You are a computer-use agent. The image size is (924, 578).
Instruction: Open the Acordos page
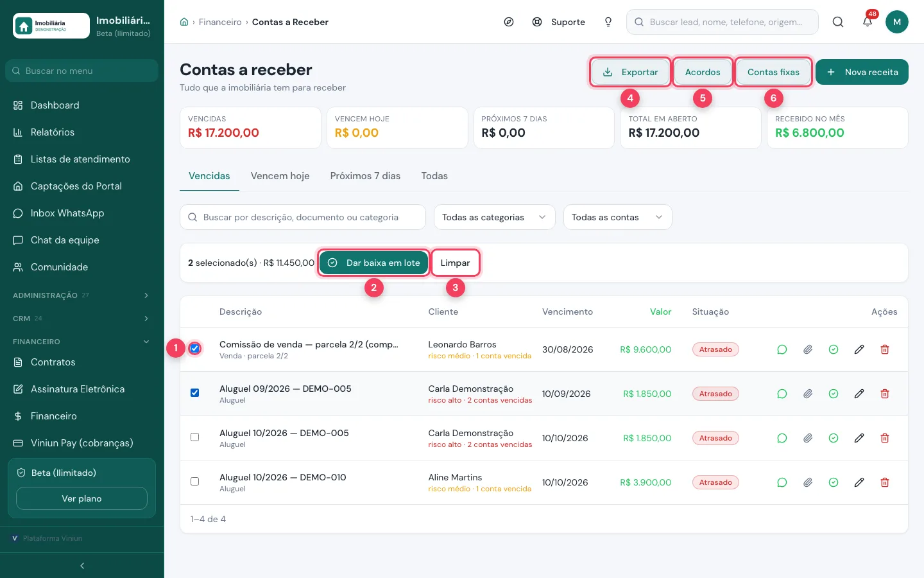703,72
